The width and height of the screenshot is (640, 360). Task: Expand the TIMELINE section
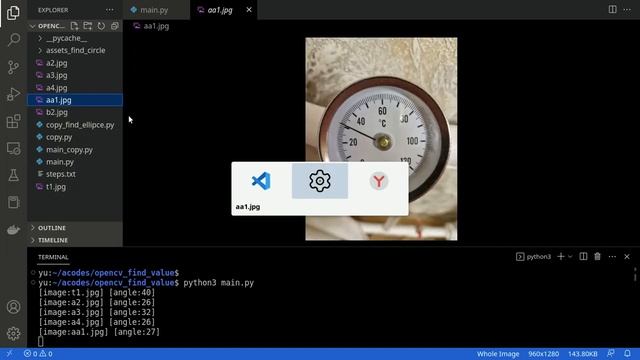(75, 240)
